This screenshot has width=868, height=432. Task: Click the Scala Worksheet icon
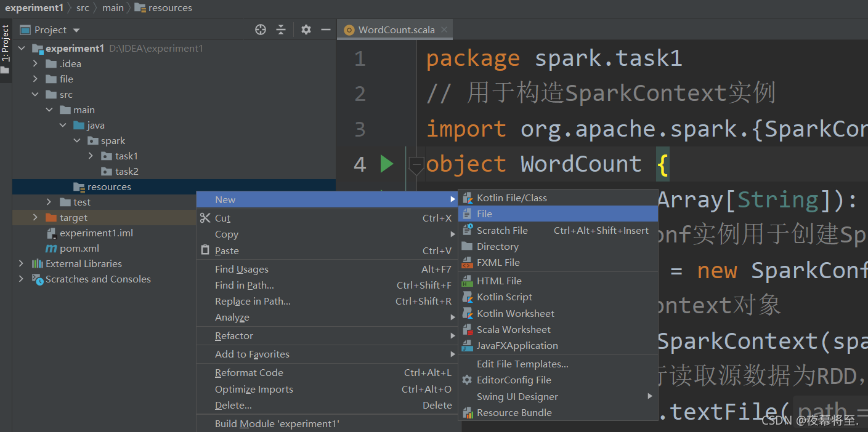click(468, 329)
